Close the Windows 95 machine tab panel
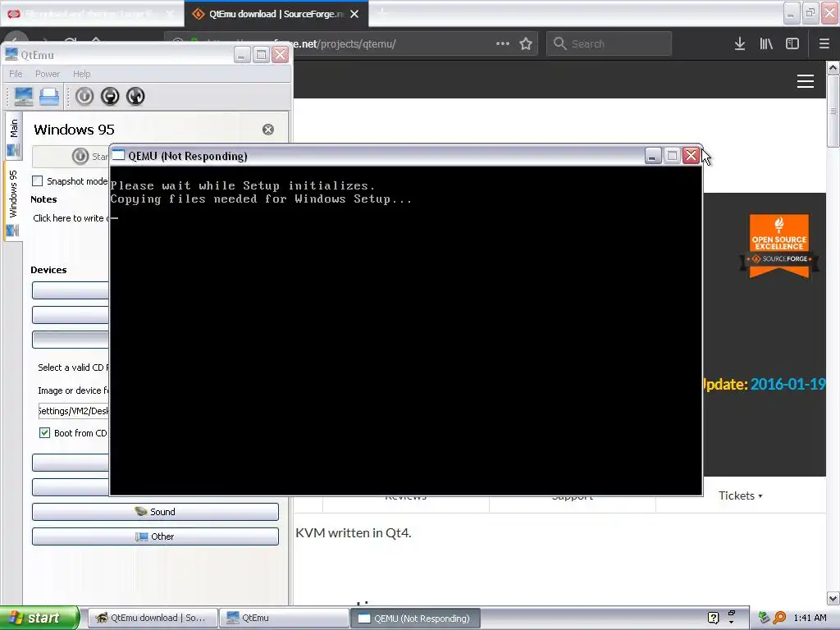The image size is (840, 630). pos(268,129)
